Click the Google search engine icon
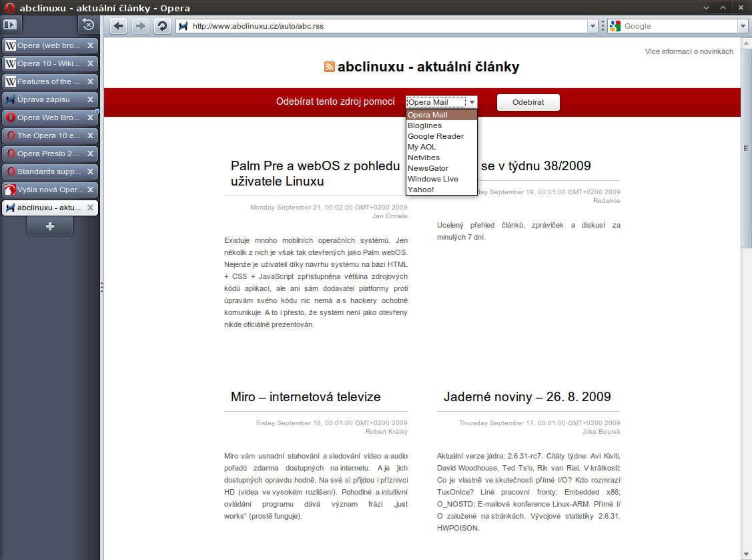Image resolution: width=752 pixels, height=560 pixels. [x=615, y=26]
